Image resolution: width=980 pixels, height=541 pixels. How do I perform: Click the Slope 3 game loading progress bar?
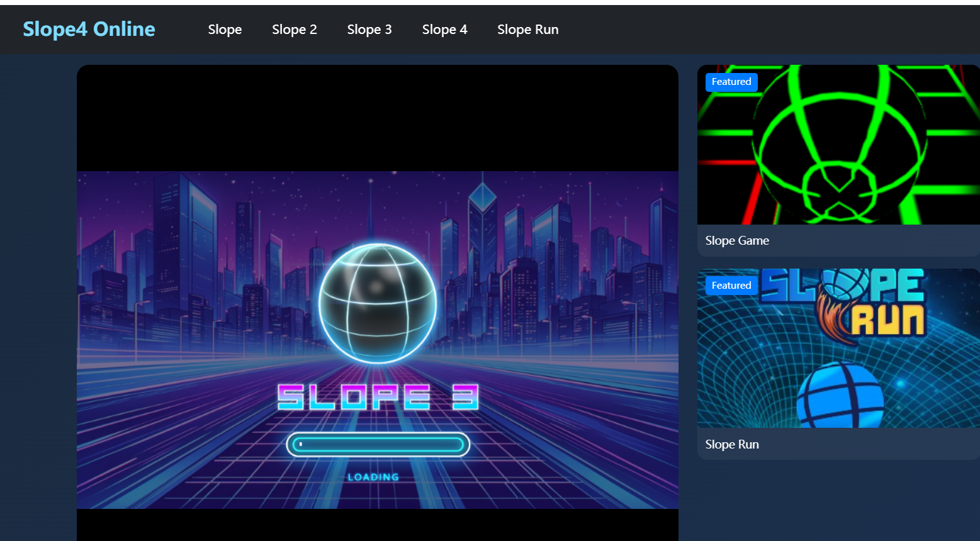[x=378, y=445]
